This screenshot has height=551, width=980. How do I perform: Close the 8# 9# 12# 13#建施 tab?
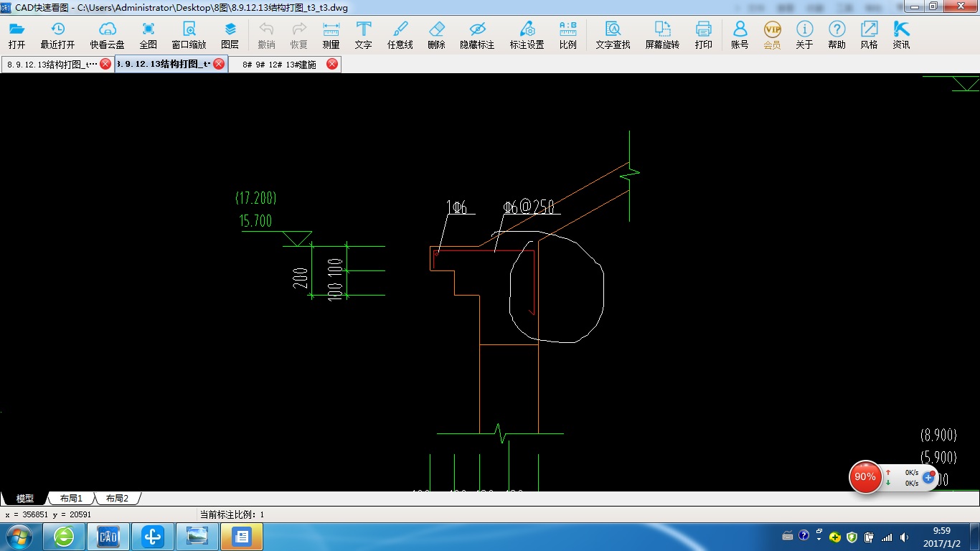[x=332, y=64]
